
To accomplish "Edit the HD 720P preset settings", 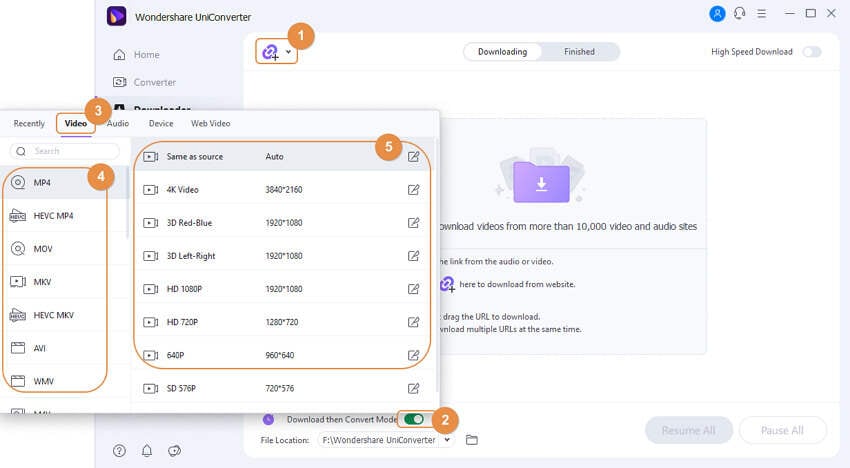I will [x=413, y=322].
